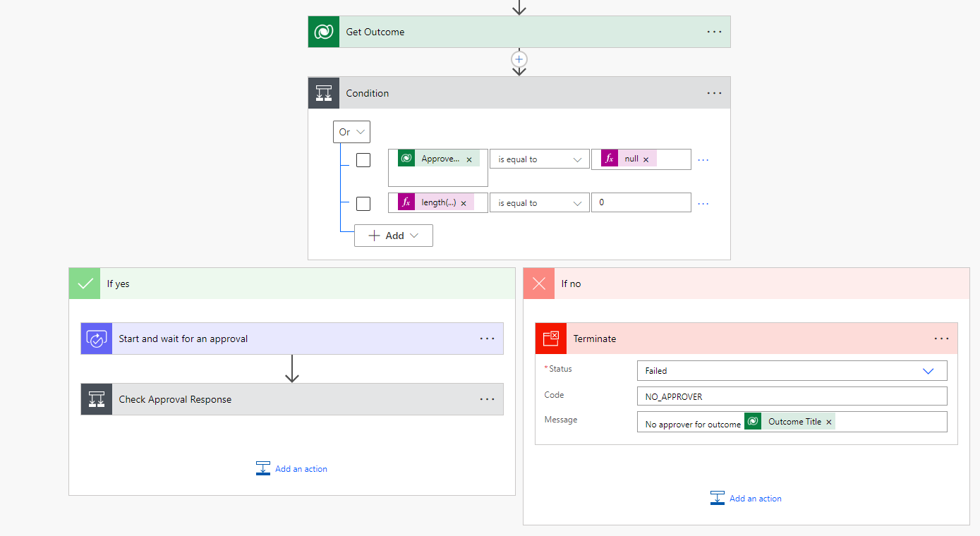Tick the checkbox for the Approver null row
980x536 pixels.
(363, 160)
